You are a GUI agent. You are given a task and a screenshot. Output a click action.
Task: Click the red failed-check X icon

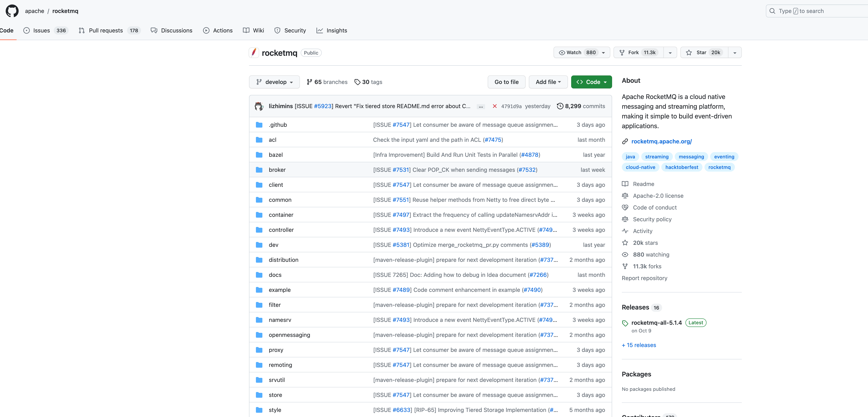[495, 106]
